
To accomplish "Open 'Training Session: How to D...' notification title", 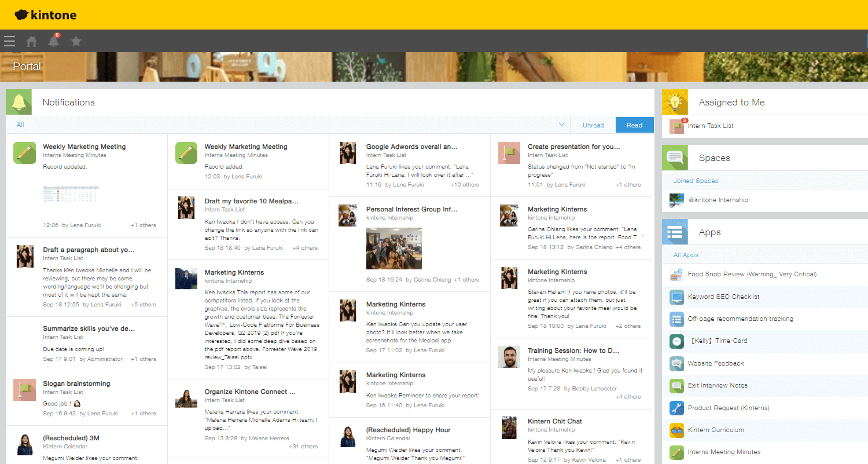I will tap(573, 350).
